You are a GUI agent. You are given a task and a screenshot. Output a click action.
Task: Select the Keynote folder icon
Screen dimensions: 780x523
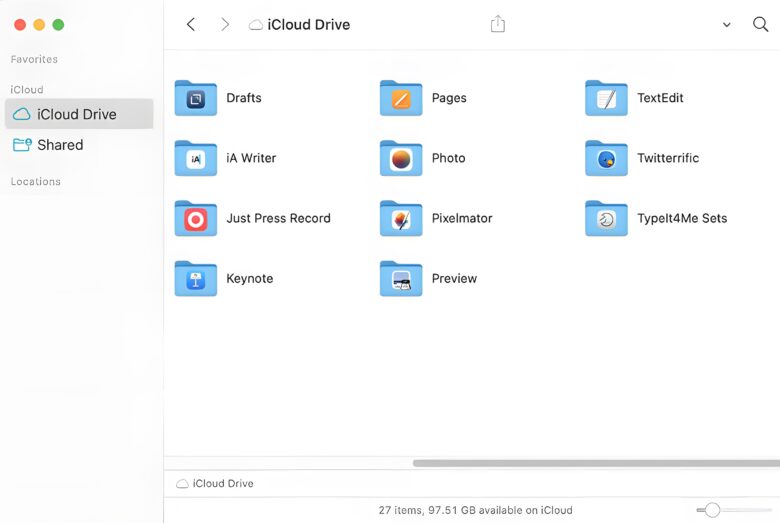(x=196, y=278)
